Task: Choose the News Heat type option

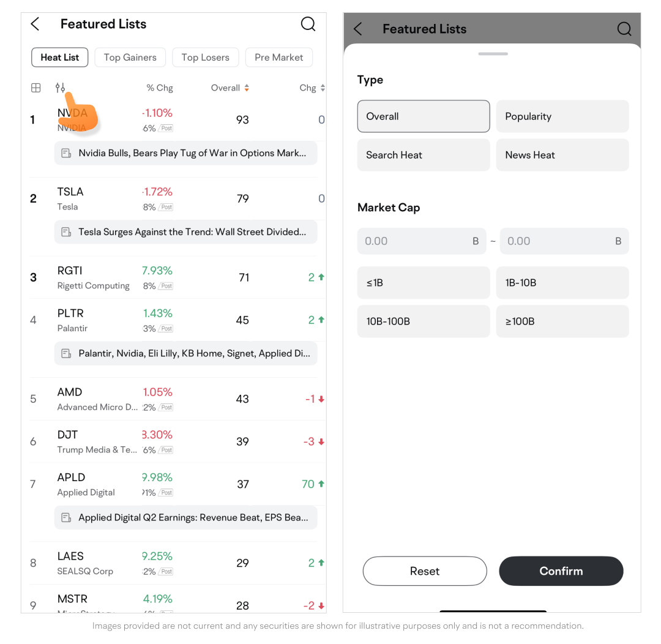Action: coord(562,155)
